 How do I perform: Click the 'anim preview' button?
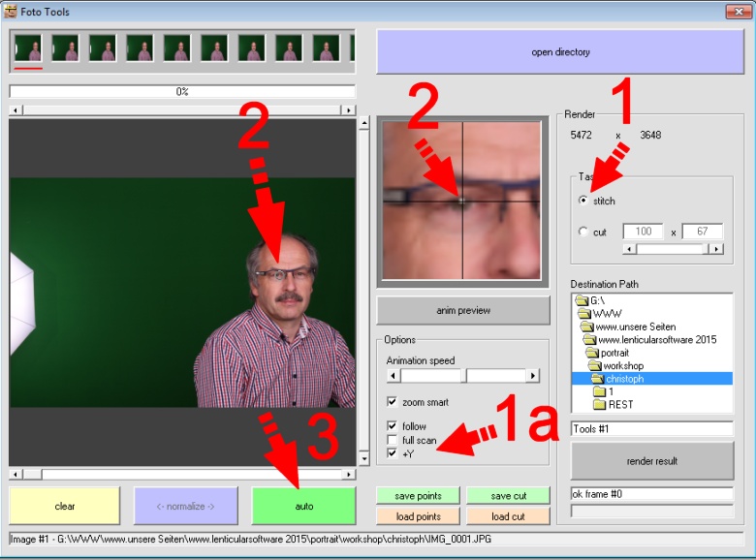462,311
